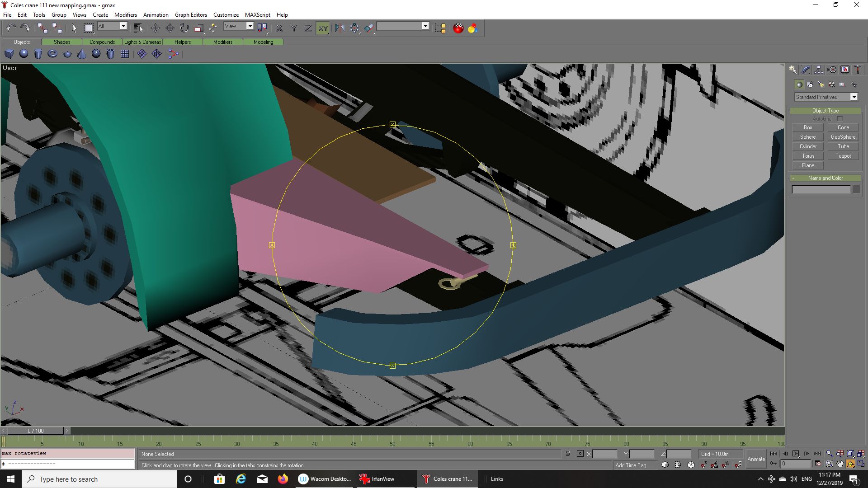Image resolution: width=868 pixels, height=488 pixels.
Task: Click the Play Animation button
Action: [796, 454]
